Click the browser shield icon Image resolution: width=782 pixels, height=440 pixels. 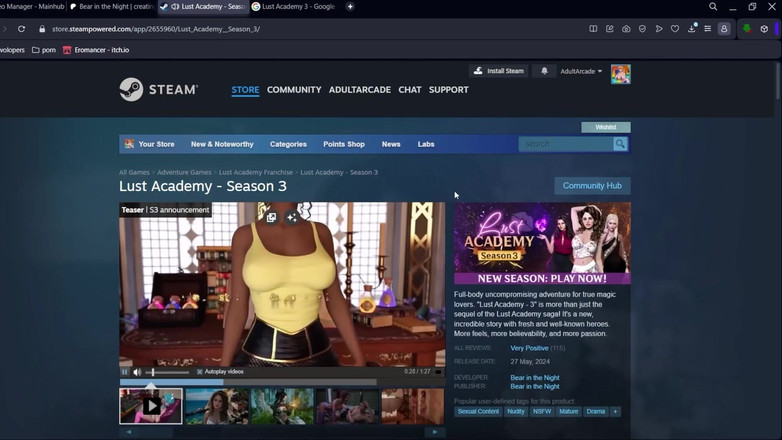(642, 29)
